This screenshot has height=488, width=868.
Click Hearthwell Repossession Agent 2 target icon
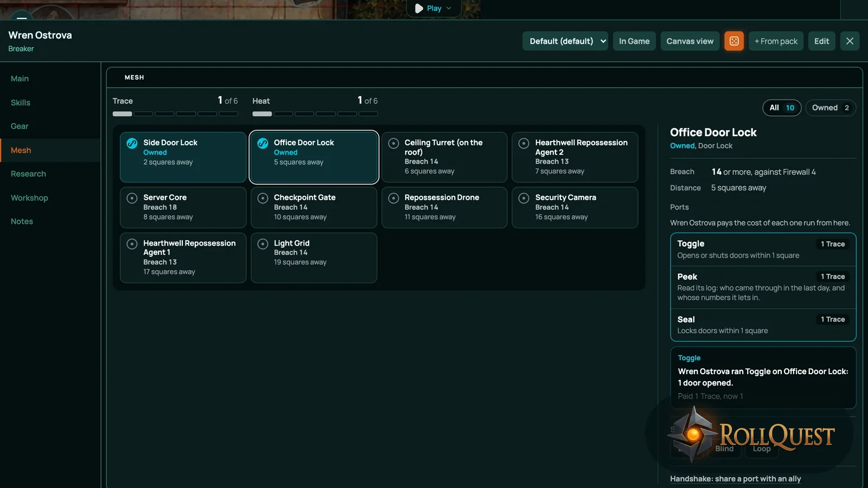(x=524, y=143)
